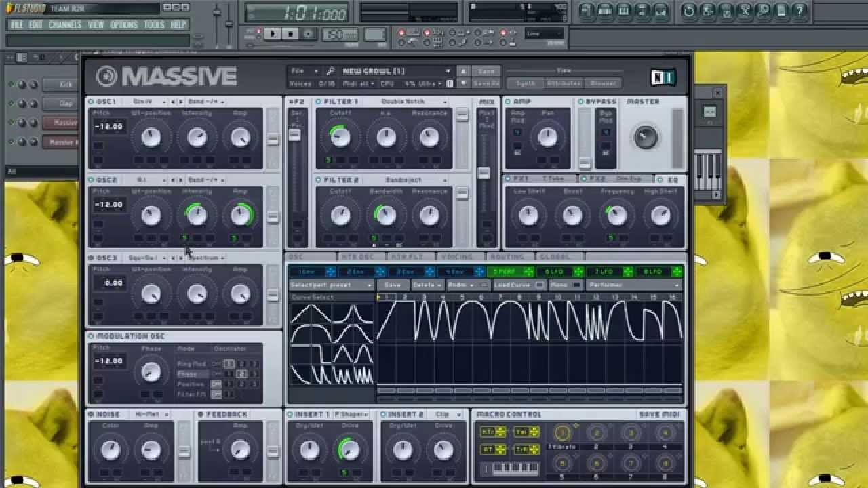The height and width of the screenshot is (488, 868).
Task: Click the play button in FL Studio transport
Action: click(273, 34)
